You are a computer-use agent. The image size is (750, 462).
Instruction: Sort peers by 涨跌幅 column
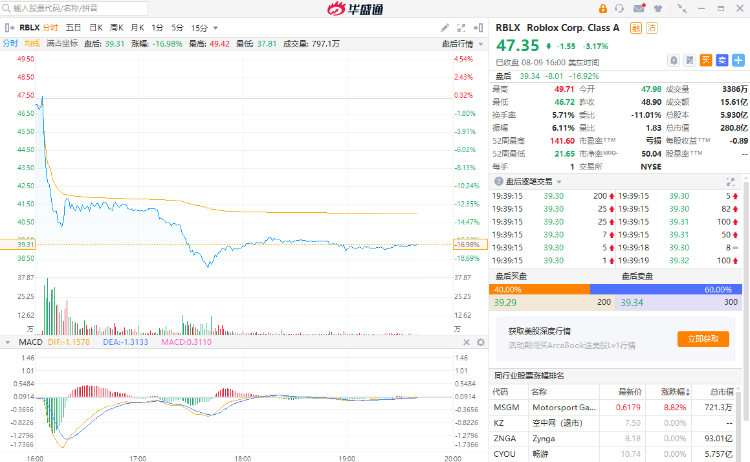pos(675,392)
